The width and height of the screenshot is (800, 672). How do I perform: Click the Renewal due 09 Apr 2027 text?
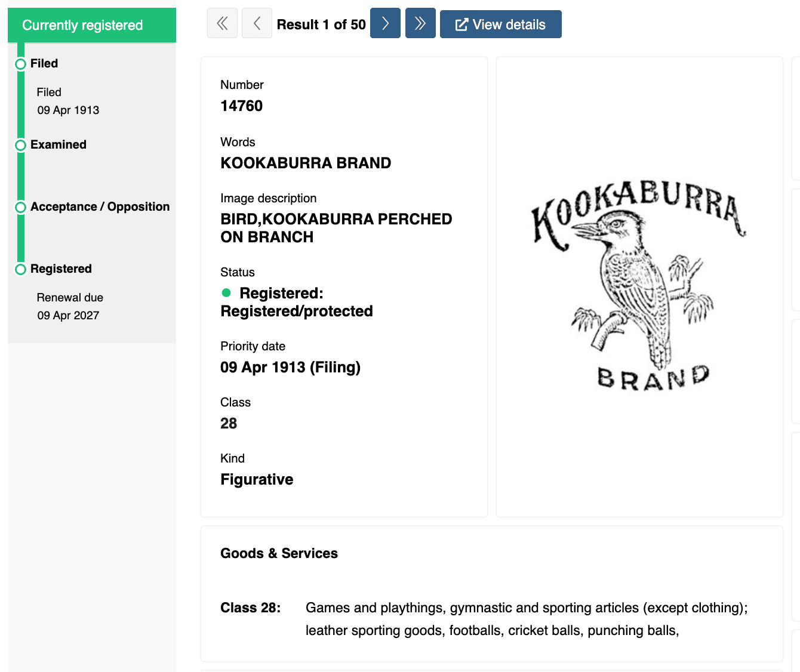tap(70, 306)
